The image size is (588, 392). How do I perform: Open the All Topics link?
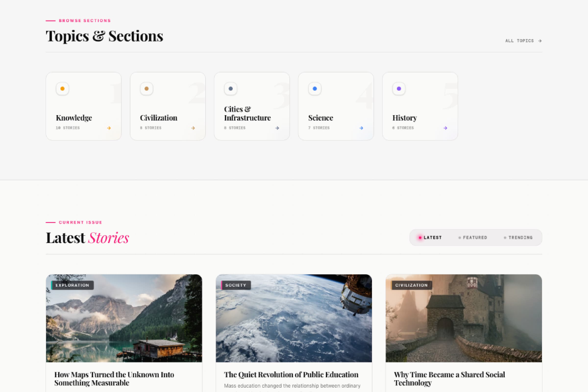(524, 41)
